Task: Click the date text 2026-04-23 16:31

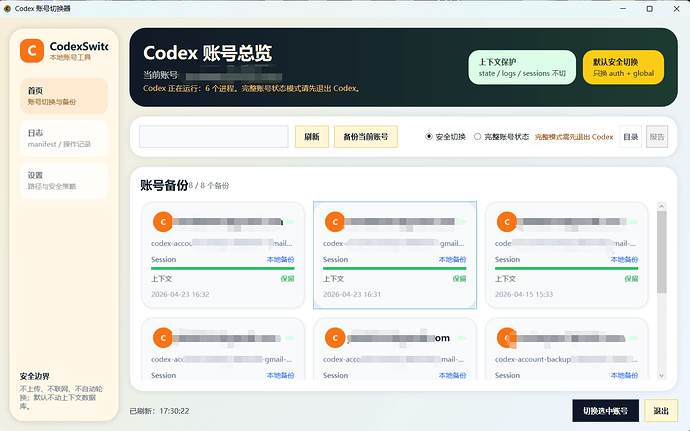Action: tap(352, 294)
